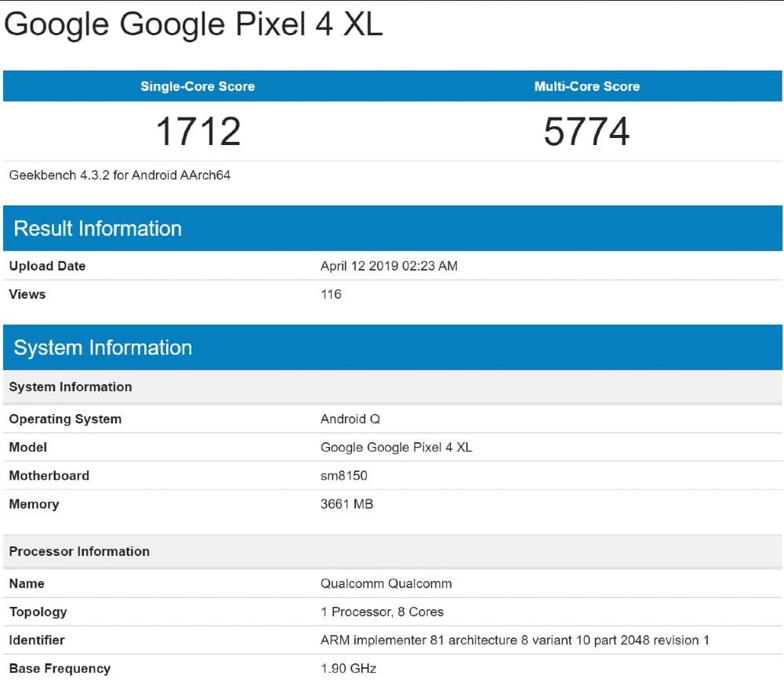Click the Geekbench 4.3.2 for Android AArch64 text
784x690 pixels.
tap(120, 175)
